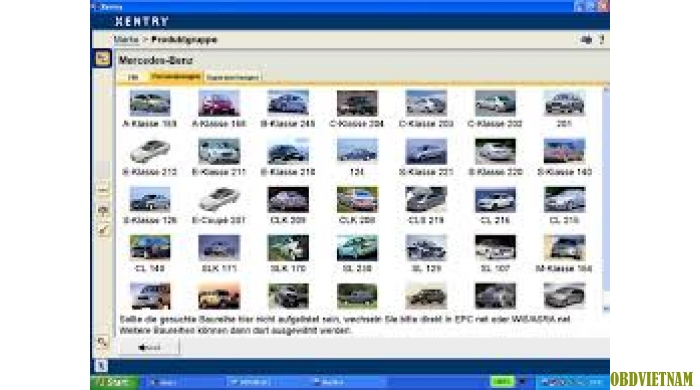Click the lowest icon in left sidebar
This screenshot has width=700, height=390.
pos(102,342)
